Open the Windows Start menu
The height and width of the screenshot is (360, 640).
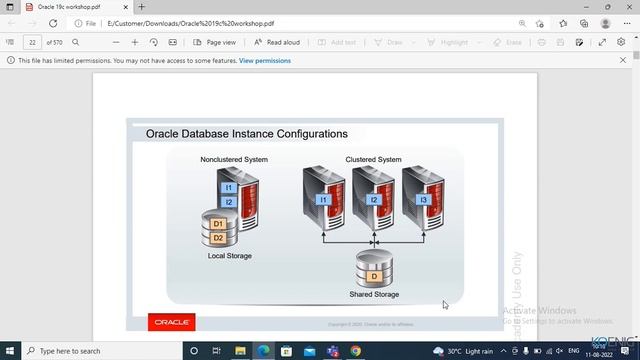coord(10,351)
